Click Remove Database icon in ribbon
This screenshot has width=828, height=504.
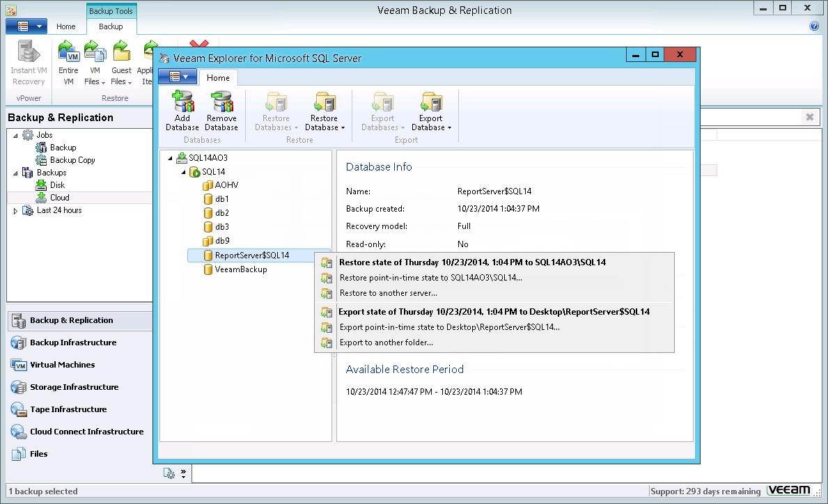coord(221,102)
